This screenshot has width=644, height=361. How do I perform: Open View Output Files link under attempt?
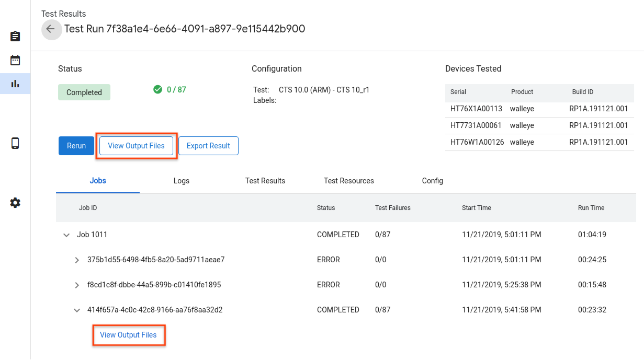point(128,335)
